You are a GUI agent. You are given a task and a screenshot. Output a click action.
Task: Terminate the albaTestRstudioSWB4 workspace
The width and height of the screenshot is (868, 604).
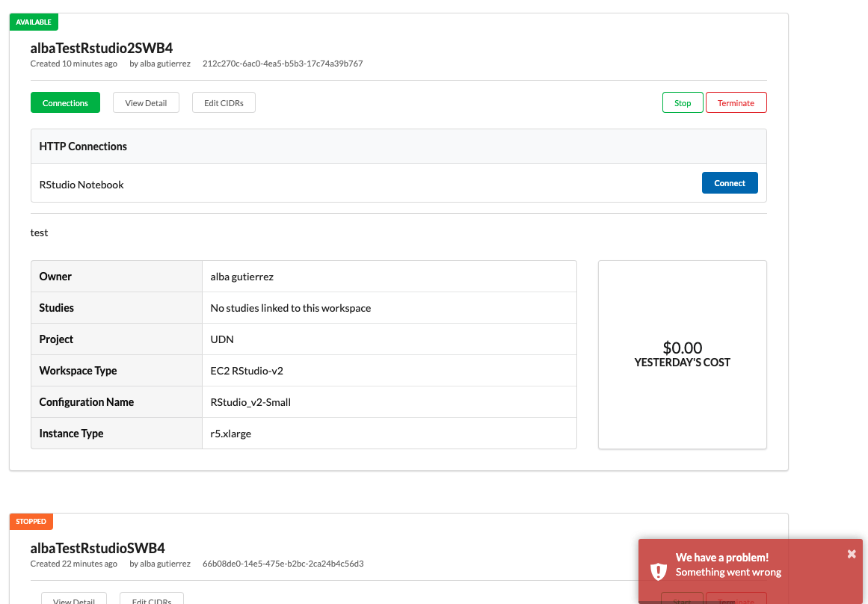click(736, 601)
